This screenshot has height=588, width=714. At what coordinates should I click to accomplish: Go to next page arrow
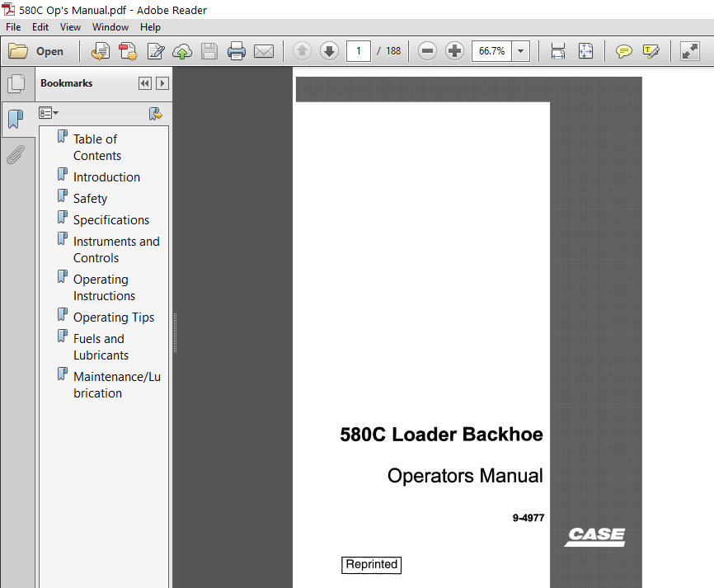click(329, 51)
